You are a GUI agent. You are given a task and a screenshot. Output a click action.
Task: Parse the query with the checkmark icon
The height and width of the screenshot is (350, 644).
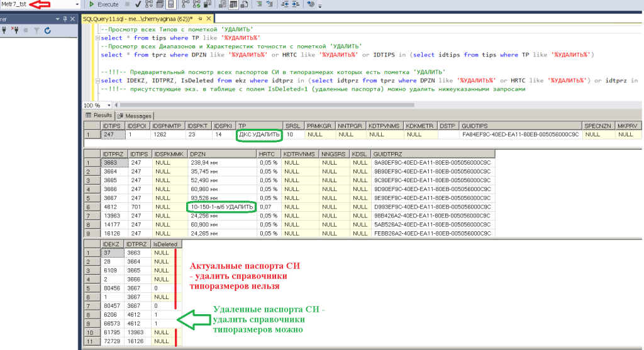point(138,4)
